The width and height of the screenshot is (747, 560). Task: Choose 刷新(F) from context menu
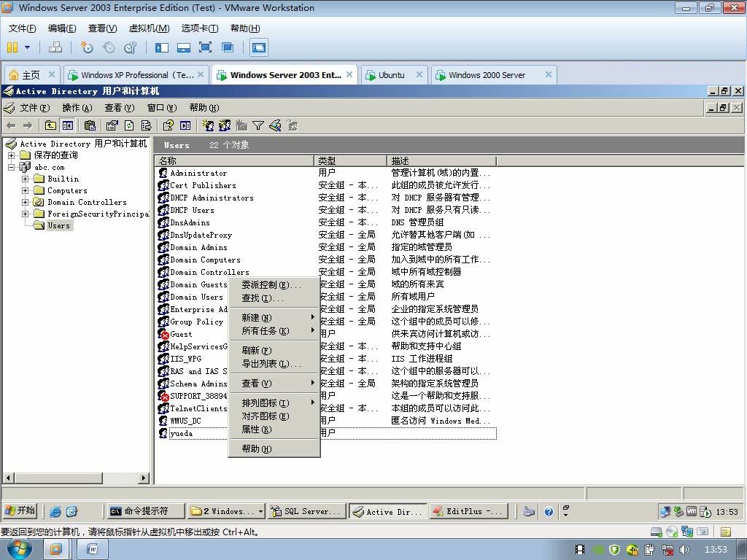(274, 351)
